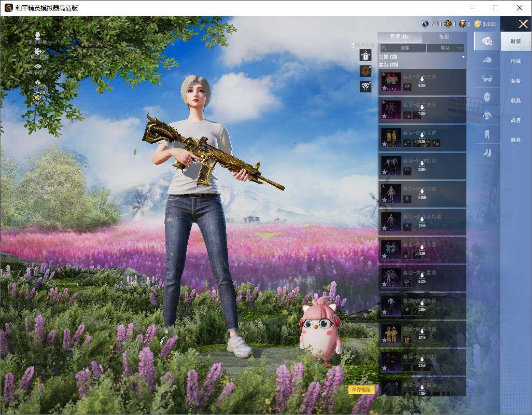This screenshot has width=532, height=415.
Task: Toggle the 显示设置 eye display icon
Action: click(38, 66)
